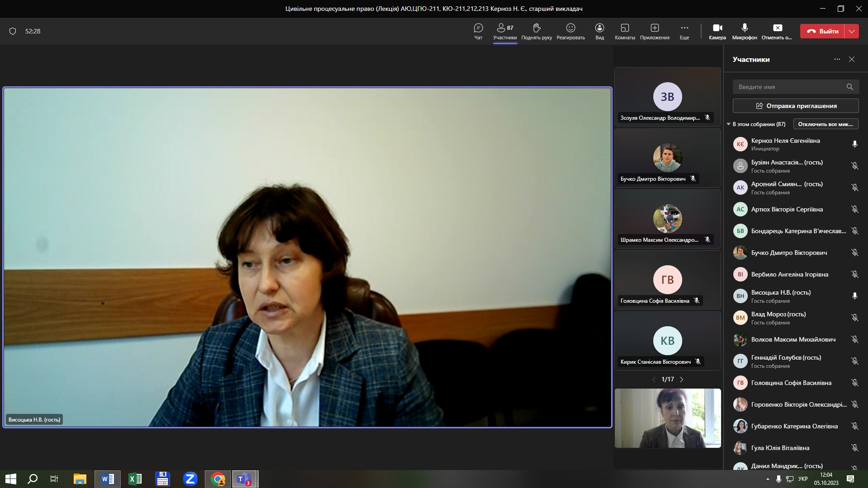This screenshot has height=488, width=868.
Task: Open participants panel more options
Action: [837, 59]
